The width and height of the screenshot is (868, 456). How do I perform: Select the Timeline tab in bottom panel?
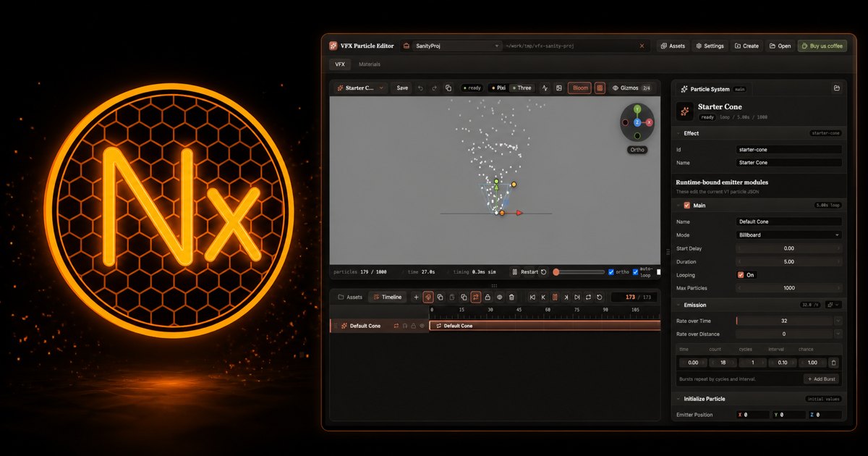[386, 297]
